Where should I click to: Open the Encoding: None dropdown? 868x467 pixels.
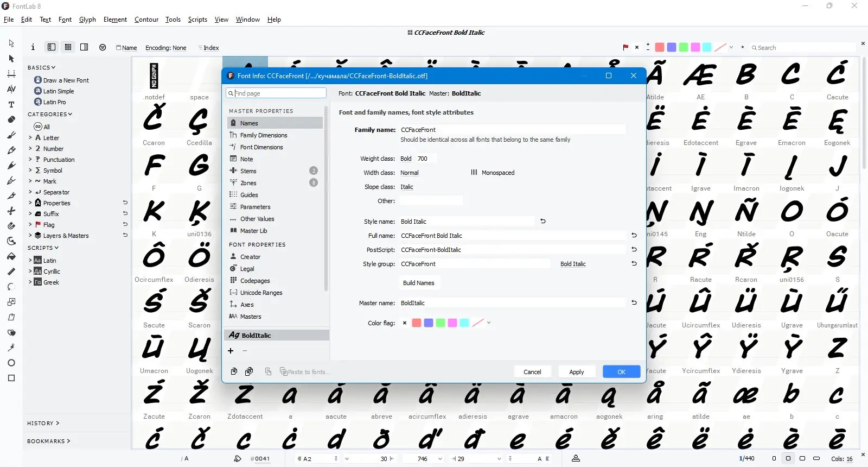(165, 48)
